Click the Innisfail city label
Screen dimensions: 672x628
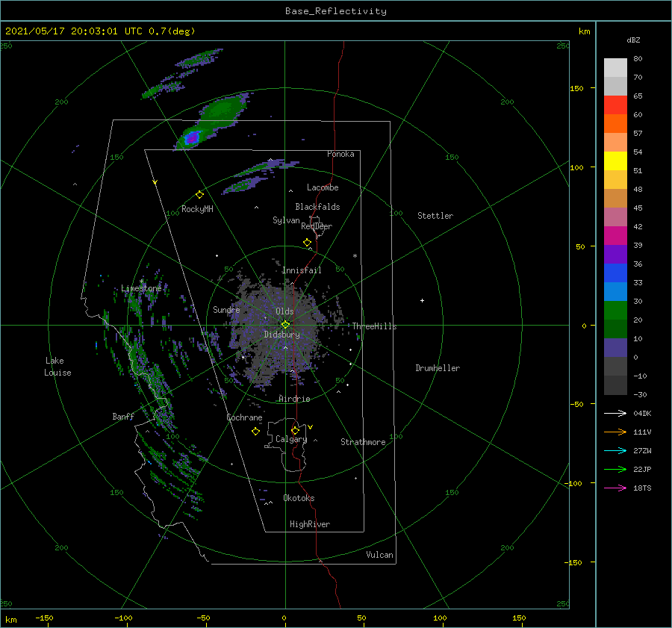pos(302,270)
